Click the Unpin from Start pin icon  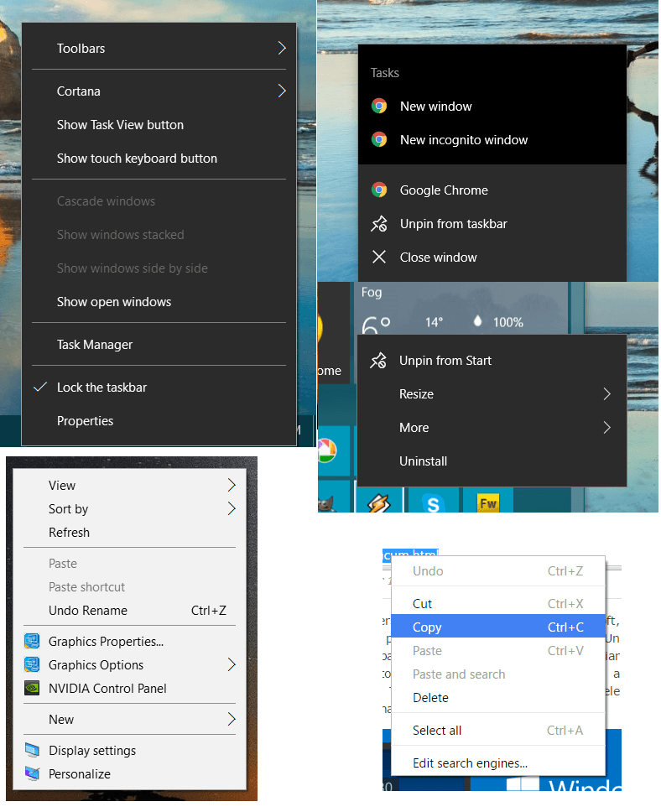(x=378, y=361)
